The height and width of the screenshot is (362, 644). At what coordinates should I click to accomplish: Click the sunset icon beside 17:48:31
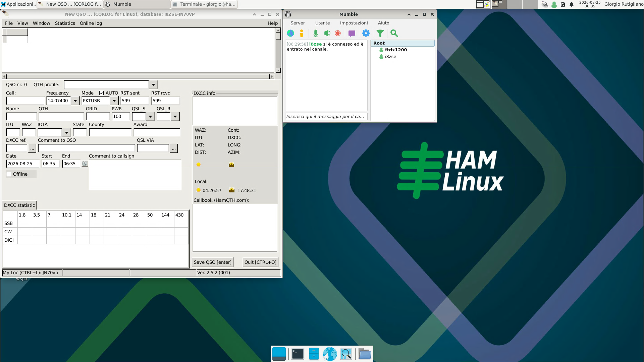231,190
